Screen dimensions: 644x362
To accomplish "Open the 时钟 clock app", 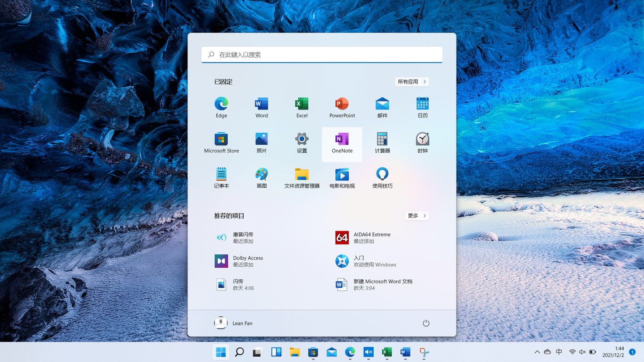I will 423,143.
